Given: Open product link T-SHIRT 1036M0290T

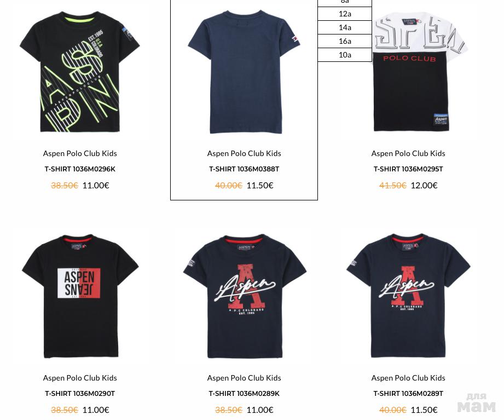Looking at the screenshot, I should (x=80, y=393).
